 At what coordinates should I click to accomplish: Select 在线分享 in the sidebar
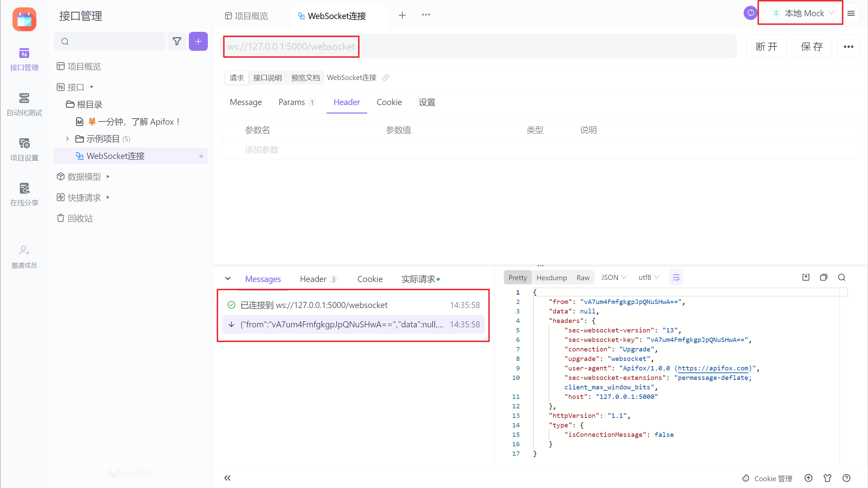24,194
